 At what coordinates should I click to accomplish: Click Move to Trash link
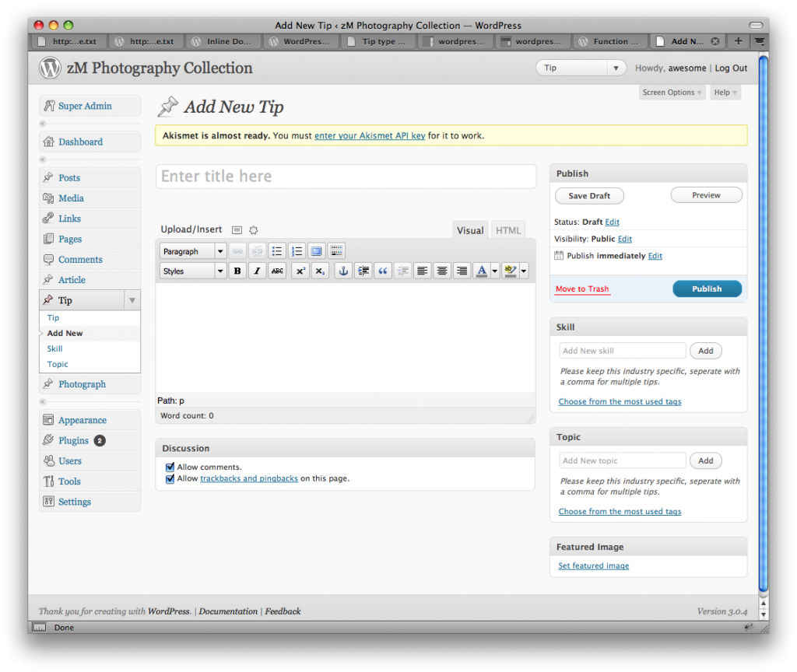(x=582, y=289)
